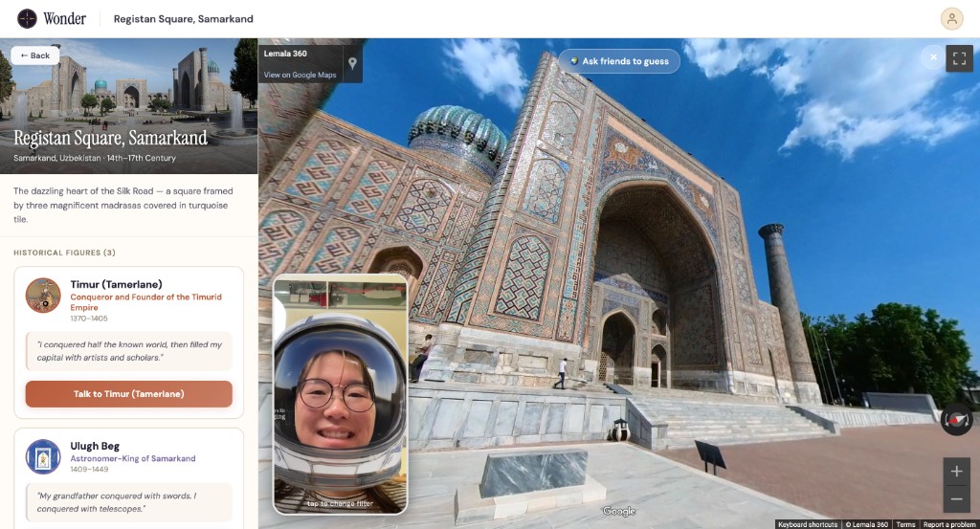
Task: Zoom out with the minus button
Action: point(956,498)
